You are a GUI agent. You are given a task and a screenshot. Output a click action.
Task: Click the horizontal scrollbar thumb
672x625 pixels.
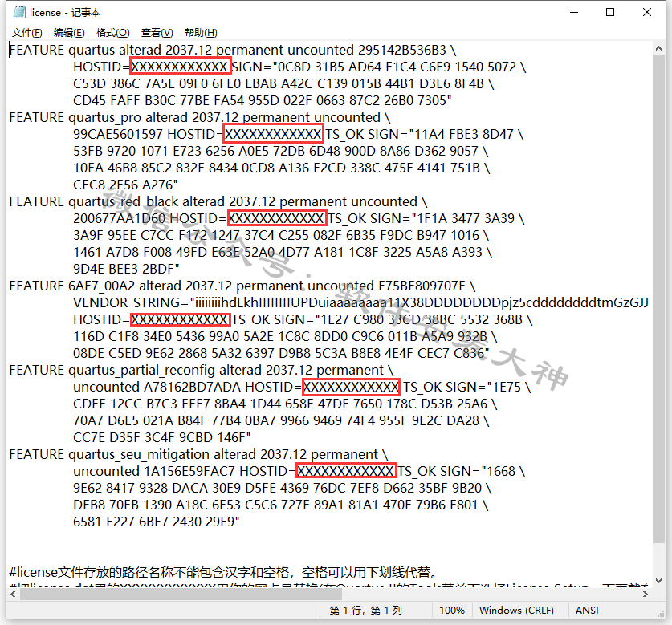pyautogui.click(x=181, y=595)
